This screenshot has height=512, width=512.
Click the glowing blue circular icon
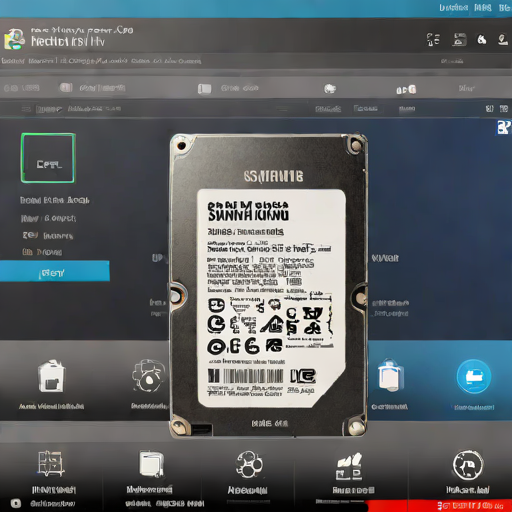tap(473, 377)
